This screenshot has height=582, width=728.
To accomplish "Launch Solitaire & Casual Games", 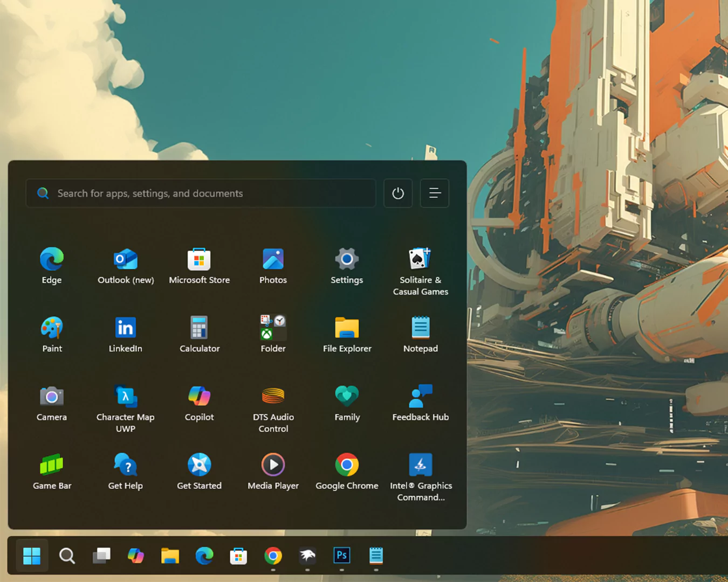I will point(421,272).
